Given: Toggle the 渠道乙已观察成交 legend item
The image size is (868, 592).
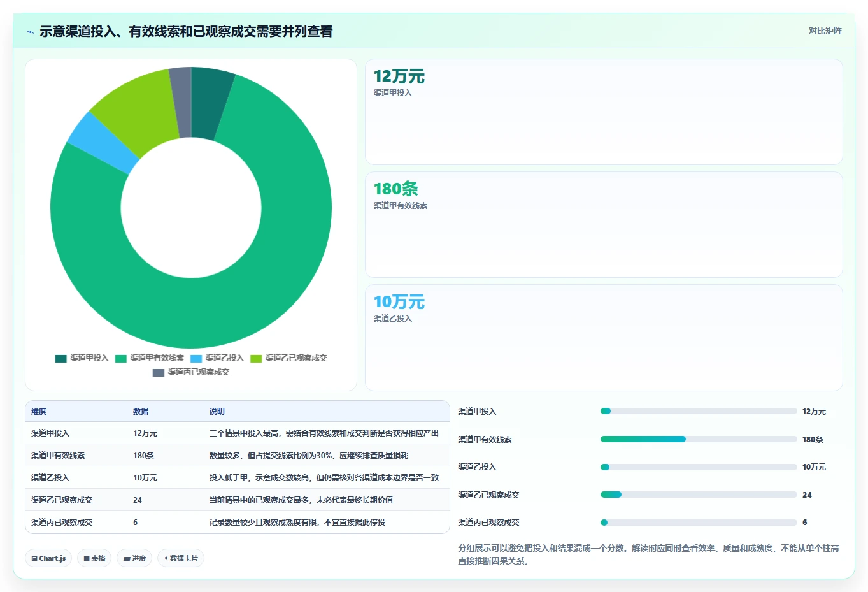Looking at the screenshot, I should click(288, 358).
